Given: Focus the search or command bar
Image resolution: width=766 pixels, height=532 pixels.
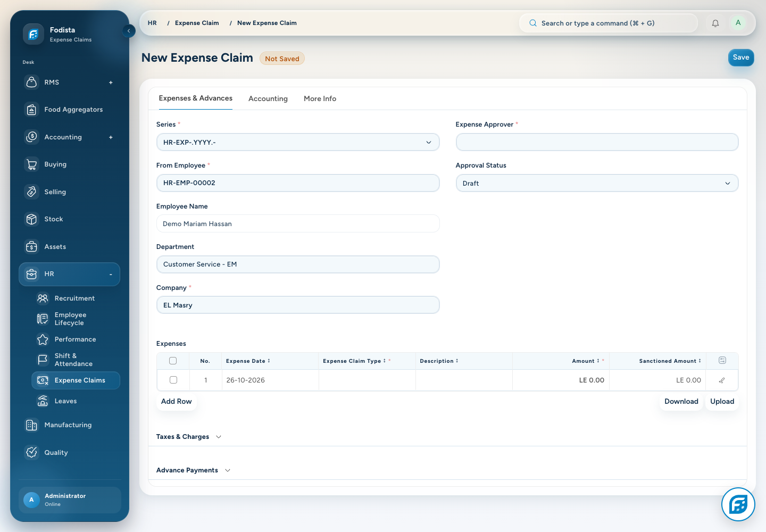Looking at the screenshot, I should click(608, 23).
